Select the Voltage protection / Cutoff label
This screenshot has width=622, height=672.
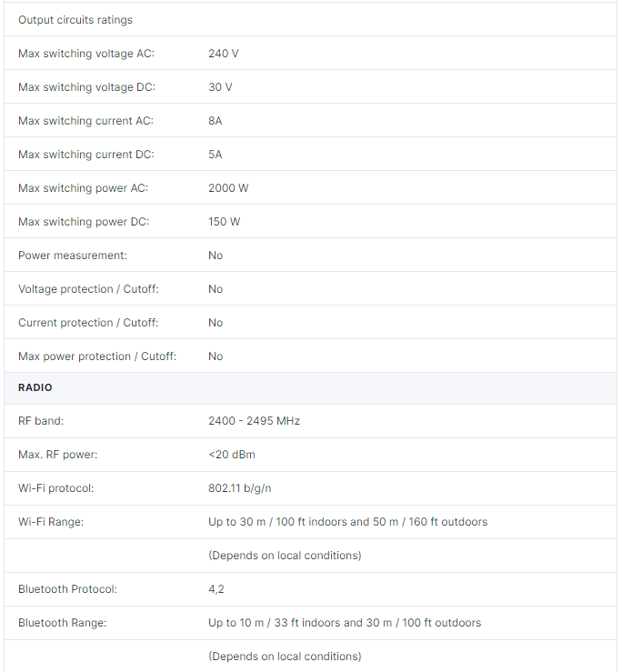[88, 289]
